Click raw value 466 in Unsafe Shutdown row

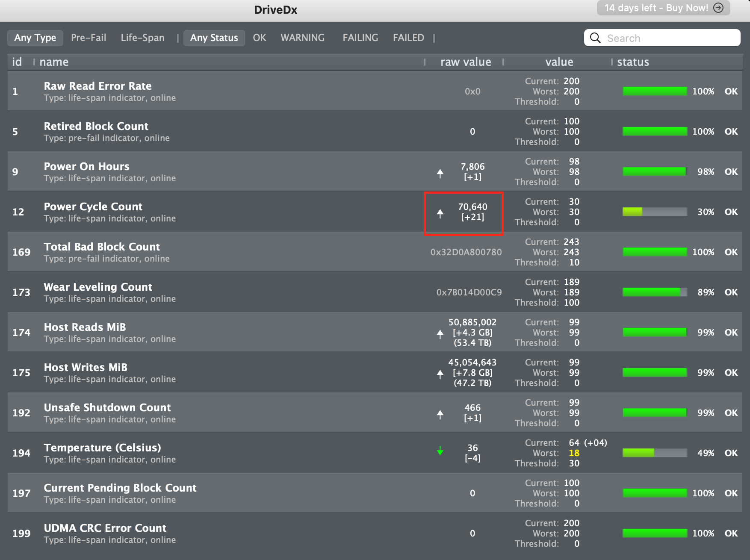[x=472, y=407]
